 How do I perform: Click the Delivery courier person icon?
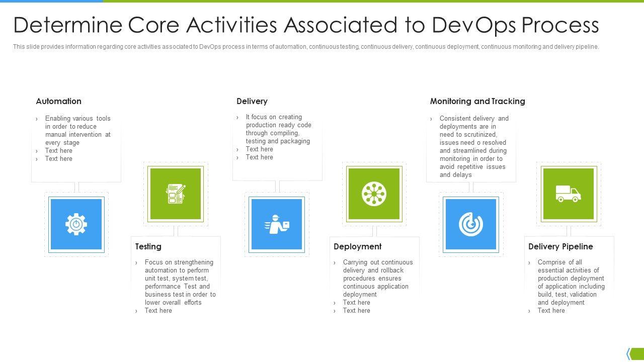[277, 224]
